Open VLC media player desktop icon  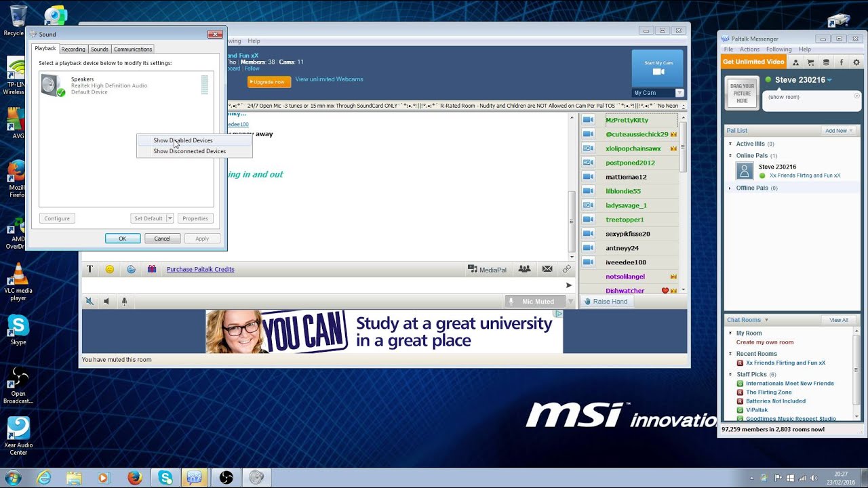tap(18, 282)
